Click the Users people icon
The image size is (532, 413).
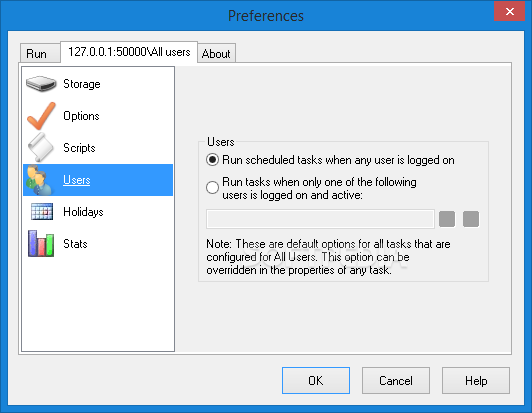tap(39, 180)
